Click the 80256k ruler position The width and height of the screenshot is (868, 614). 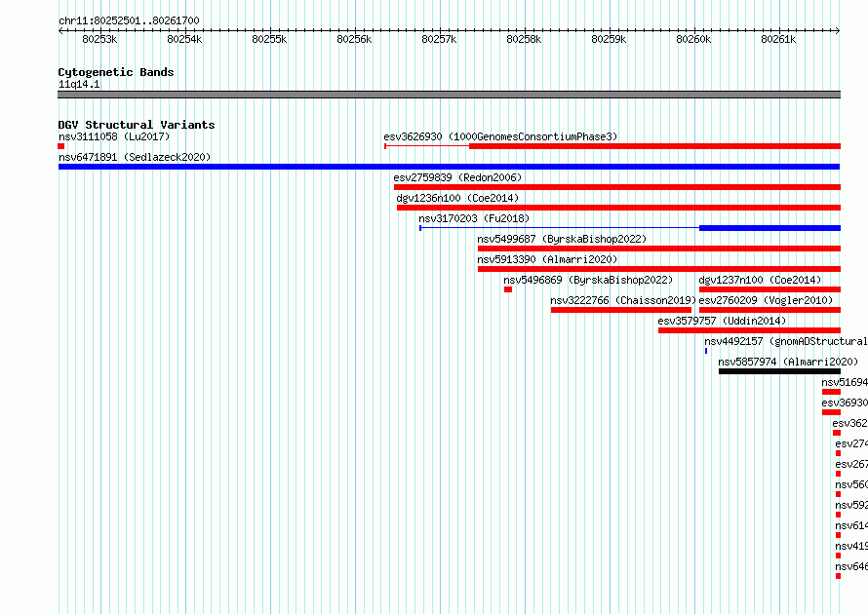(354, 39)
